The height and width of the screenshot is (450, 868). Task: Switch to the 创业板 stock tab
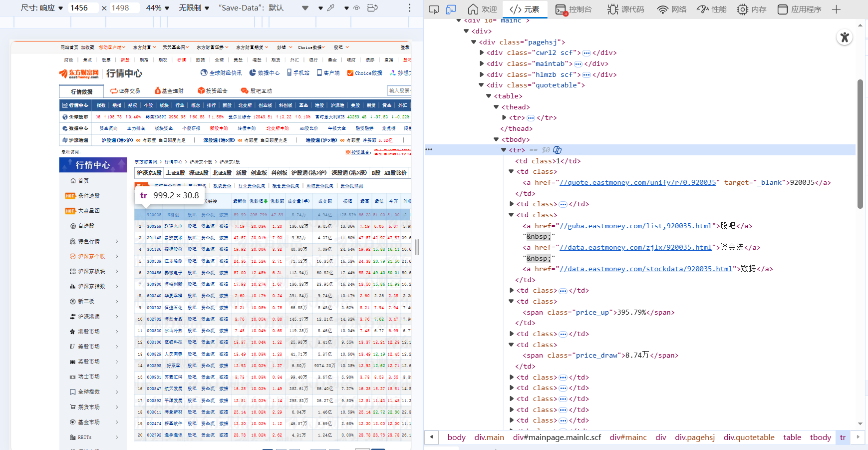pyautogui.click(x=259, y=173)
